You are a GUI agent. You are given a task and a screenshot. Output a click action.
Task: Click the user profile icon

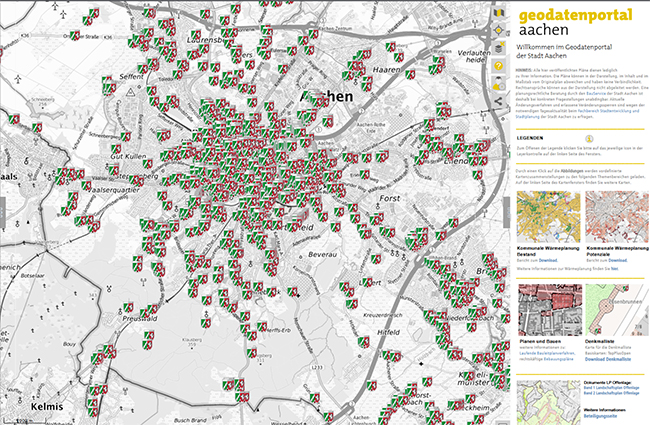click(x=499, y=84)
